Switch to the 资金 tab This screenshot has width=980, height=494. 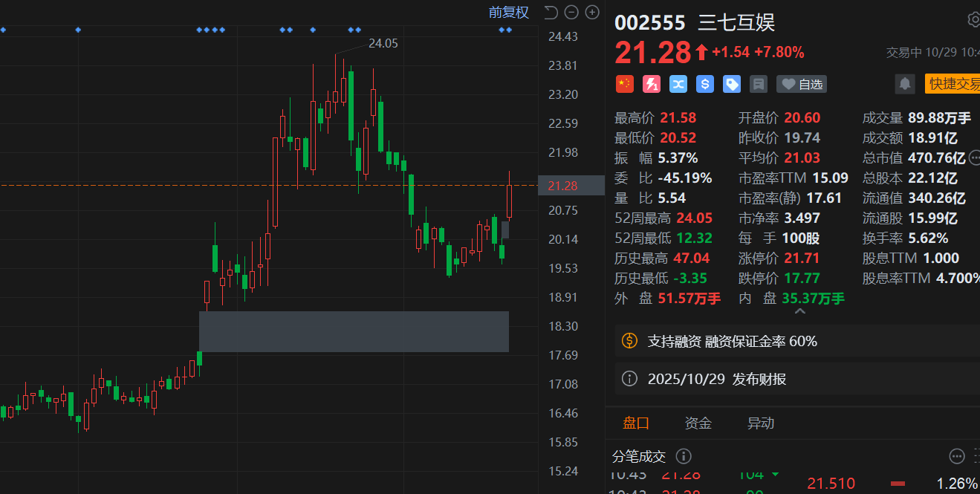[698, 423]
